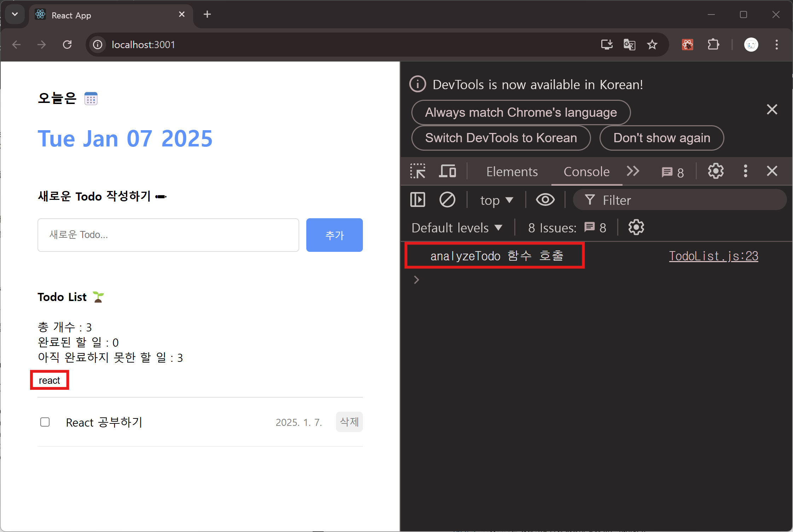Open console settings gear beside Issues
The image size is (793, 532).
(x=636, y=227)
